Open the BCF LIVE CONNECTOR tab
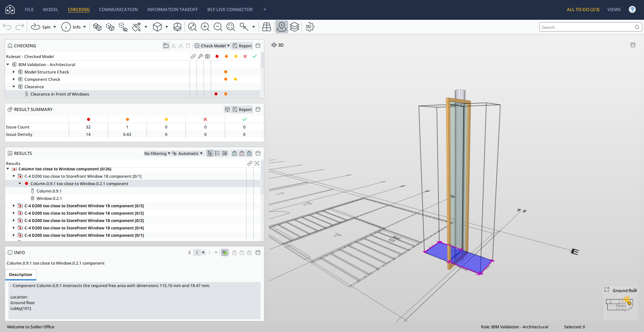The image size is (644, 332). [230, 9]
